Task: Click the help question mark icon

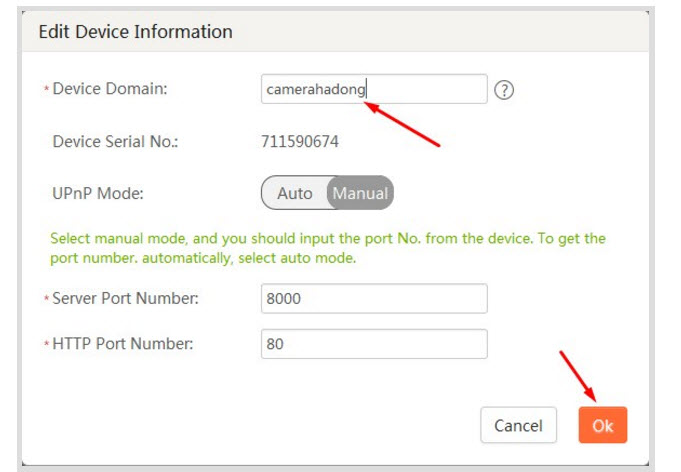Action: click(504, 90)
